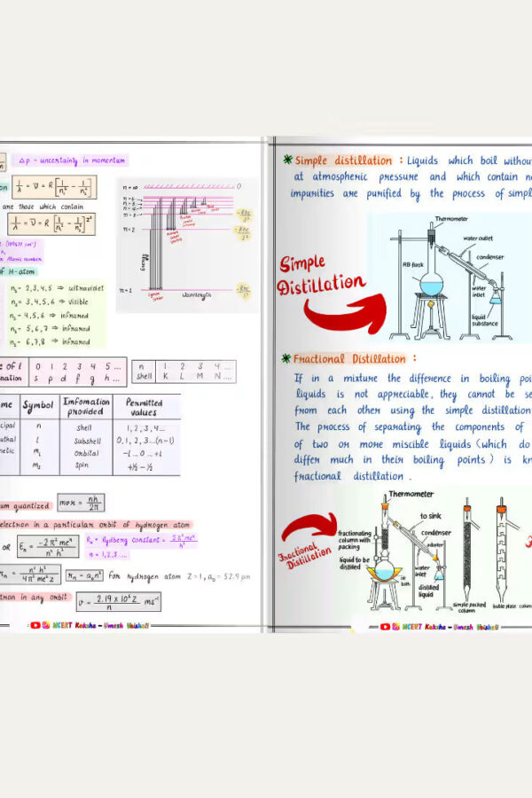The height and width of the screenshot is (798, 532).
Task: Click the small red slanted 'Fractional Distillation' label
Action: [304, 557]
